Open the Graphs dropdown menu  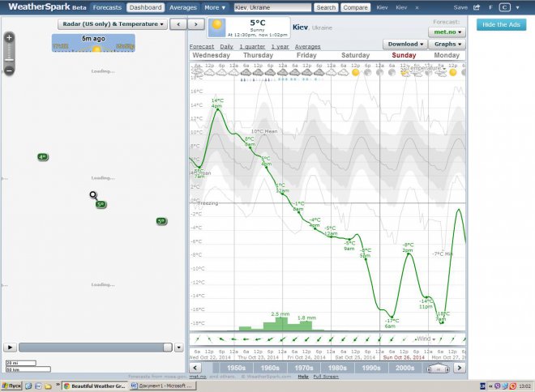click(x=448, y=44)
